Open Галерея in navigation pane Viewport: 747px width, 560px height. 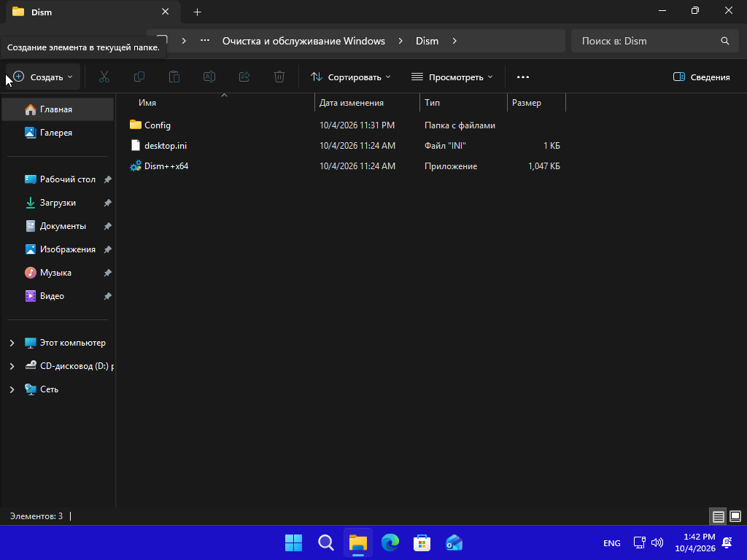[58, 133]
